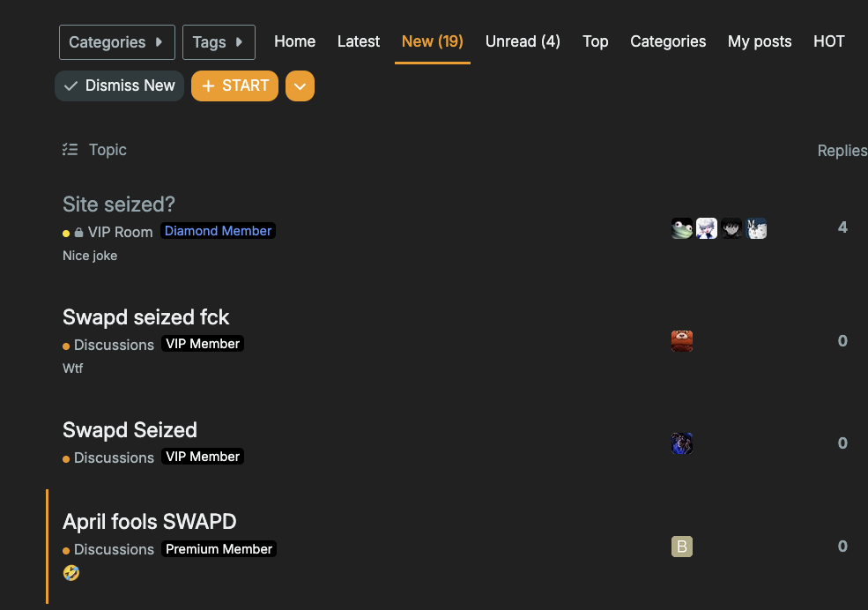Switch to the Unread (4) tab

point(523,41)
